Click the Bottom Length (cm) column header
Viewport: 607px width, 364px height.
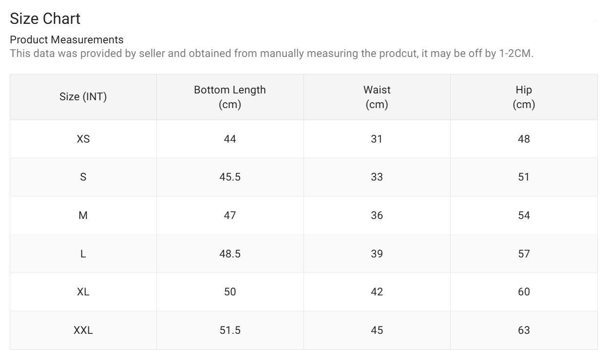coord(230,97)
